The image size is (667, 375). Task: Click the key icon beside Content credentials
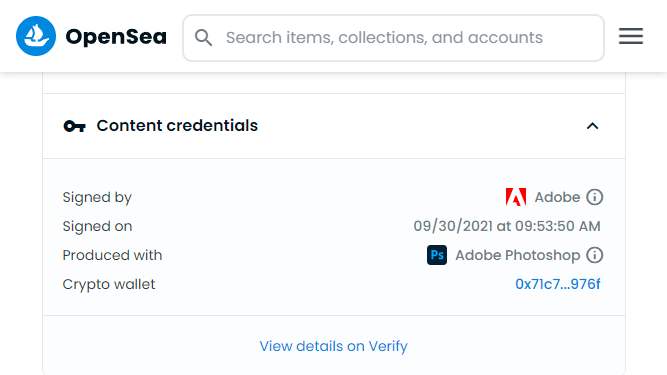[74, 126]
